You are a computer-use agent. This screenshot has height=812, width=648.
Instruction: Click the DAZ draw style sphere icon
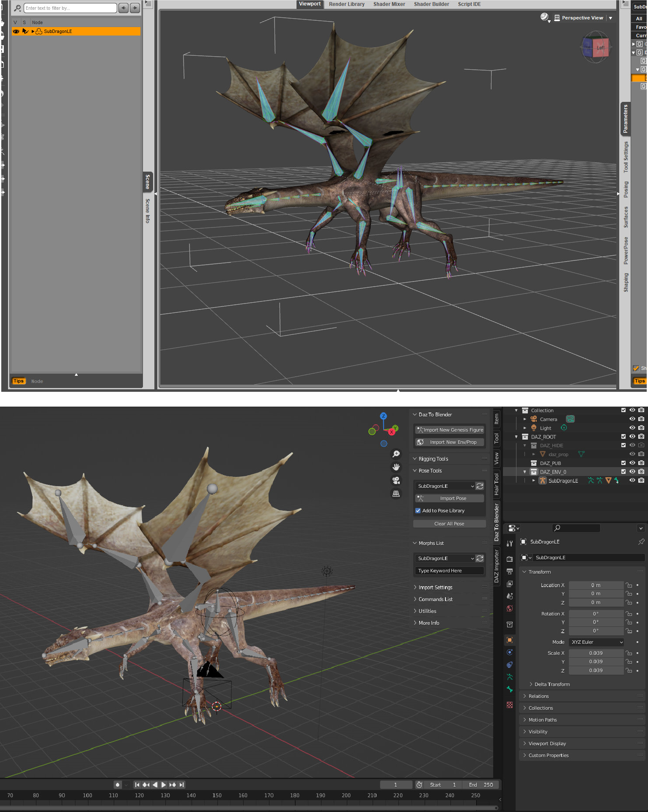[544, 17]
